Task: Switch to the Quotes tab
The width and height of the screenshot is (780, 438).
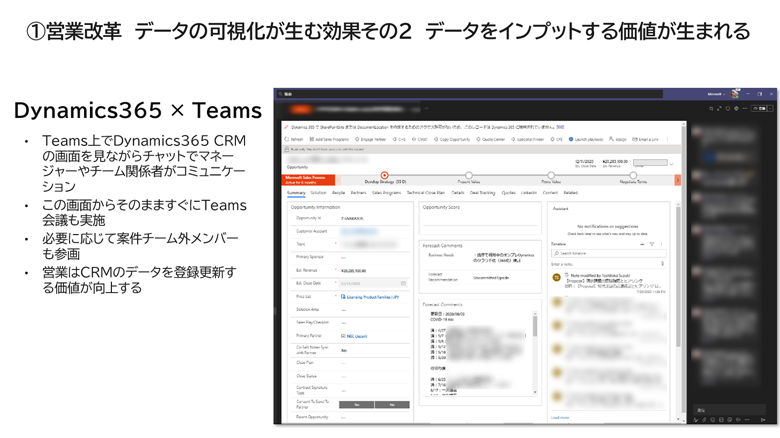Action: tap(508, 193)
